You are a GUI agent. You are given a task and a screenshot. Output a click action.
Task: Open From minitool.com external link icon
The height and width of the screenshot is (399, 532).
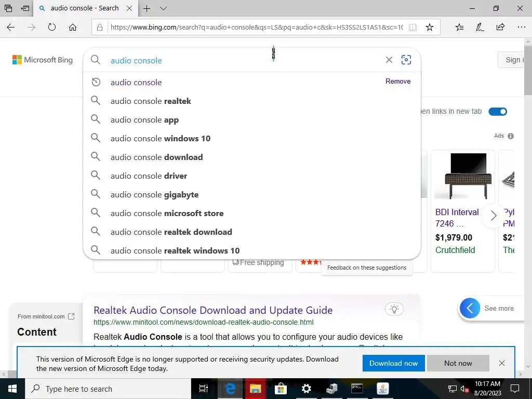tap(71, 316)
